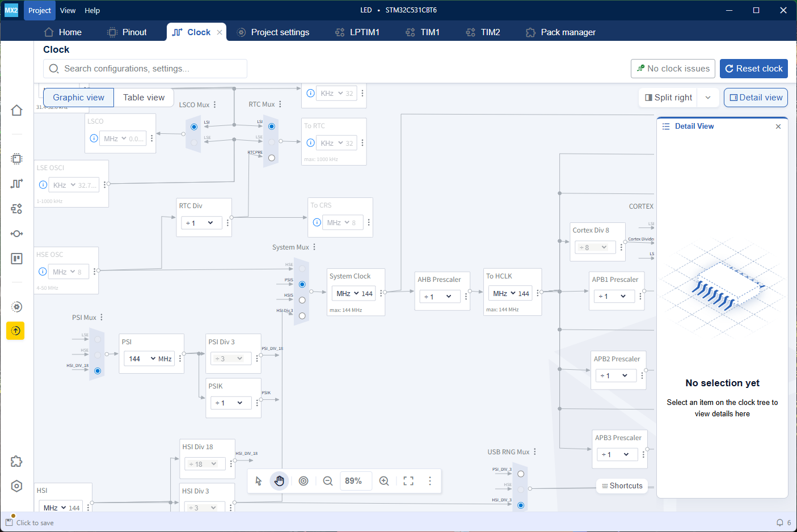Viewport: 797px width, 532px height.
Task: Switch to the TIM1 tab
Action: 423,32
